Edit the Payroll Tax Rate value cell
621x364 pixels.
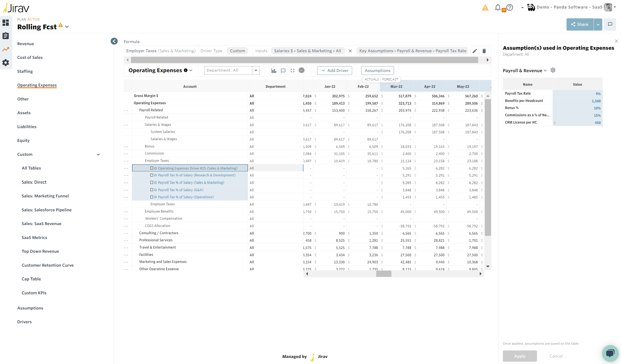[x=577, y=94]
